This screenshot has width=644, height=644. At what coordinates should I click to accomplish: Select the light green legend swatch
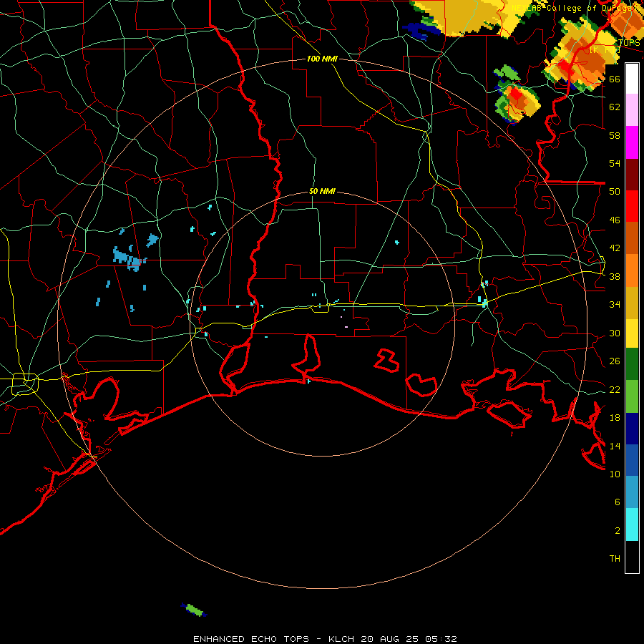[632, 396]
